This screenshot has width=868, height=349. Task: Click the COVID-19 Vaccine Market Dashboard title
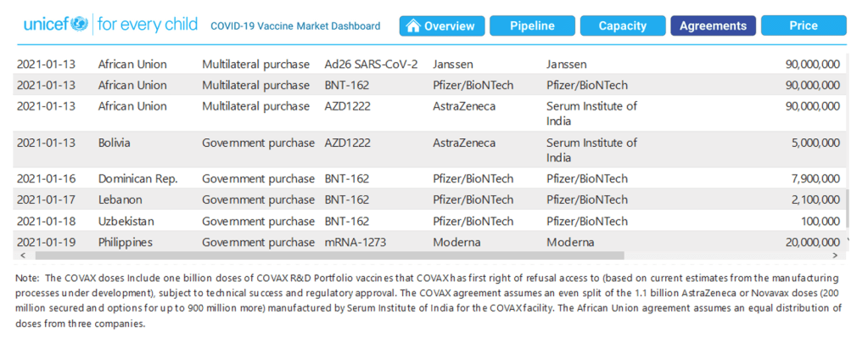[295, 26]
